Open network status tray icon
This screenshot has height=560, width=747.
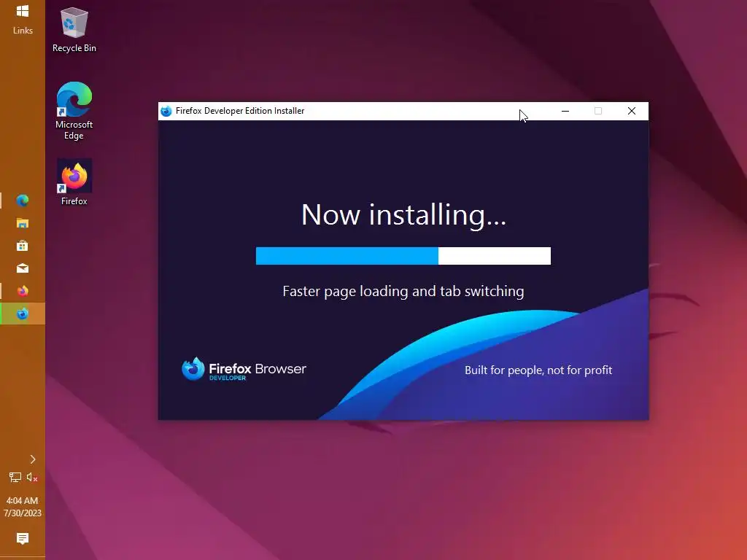(15, 477)
